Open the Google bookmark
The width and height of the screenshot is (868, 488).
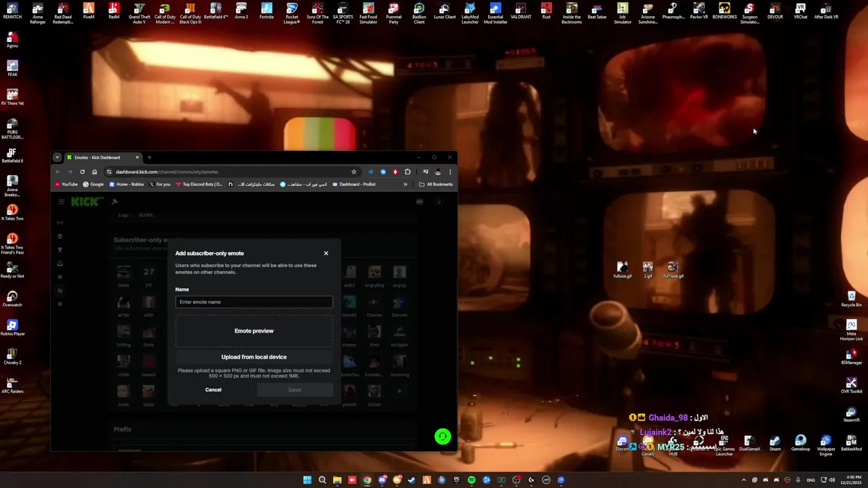(x=94, y=184)
